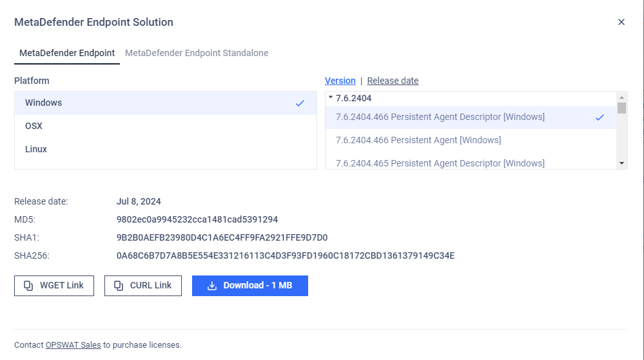Screen dimensions: 644x360
Task: Click the 7.6.2404 group label
Action: pyautogui.click(x=354, y=98)
